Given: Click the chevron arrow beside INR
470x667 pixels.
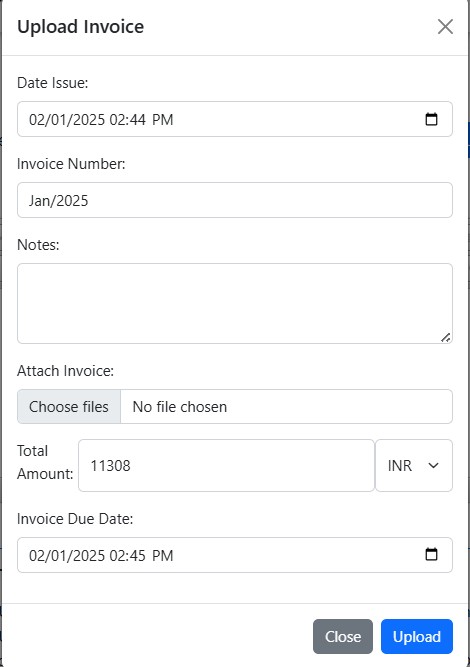Looking at the screenshot, I should (x=433, y=465).
